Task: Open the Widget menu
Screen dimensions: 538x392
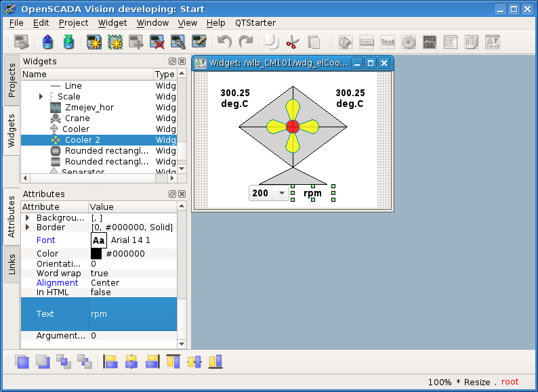Action: point(112,22)
